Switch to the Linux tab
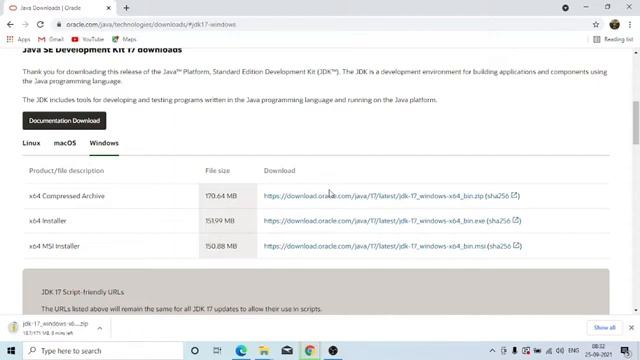Image resolution: width=640 pixels, height=360 pixels. pyautogui.click(x=31, y=143)
